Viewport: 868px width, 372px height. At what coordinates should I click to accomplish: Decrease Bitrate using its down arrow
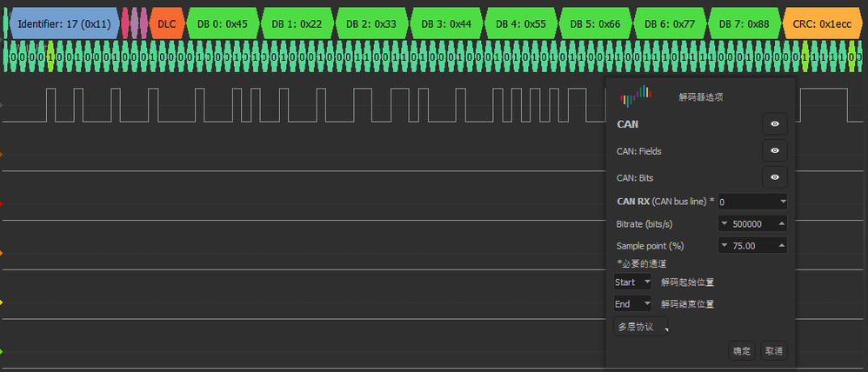[x=724, y=224]
